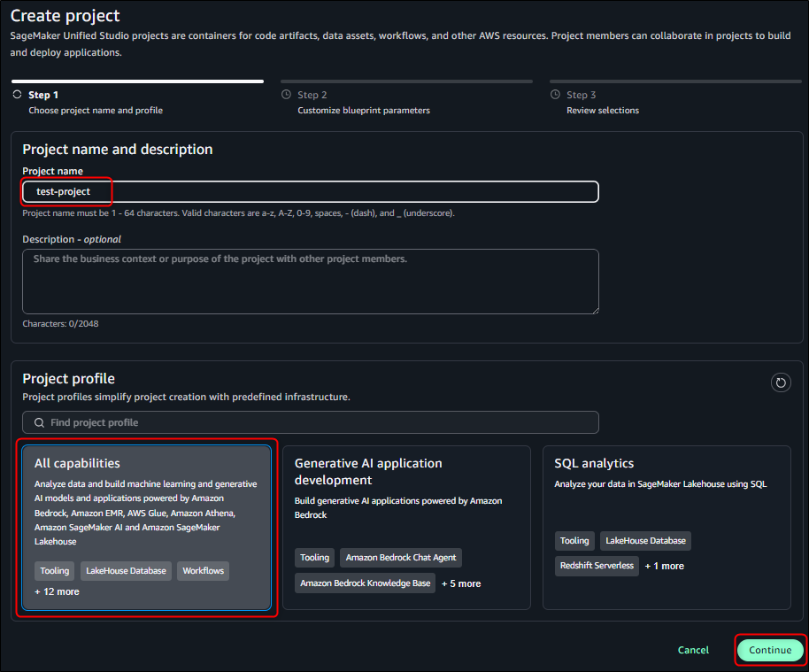Expand '+ 1 more' in SQL analytics
809x672 pixels.
pyautogui.click(x=664, y=566)
